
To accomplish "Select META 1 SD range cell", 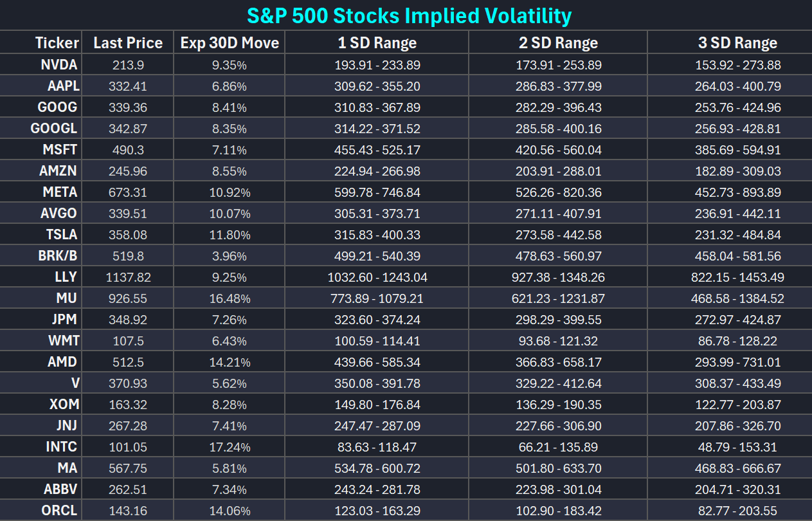I will click(377, 192).
